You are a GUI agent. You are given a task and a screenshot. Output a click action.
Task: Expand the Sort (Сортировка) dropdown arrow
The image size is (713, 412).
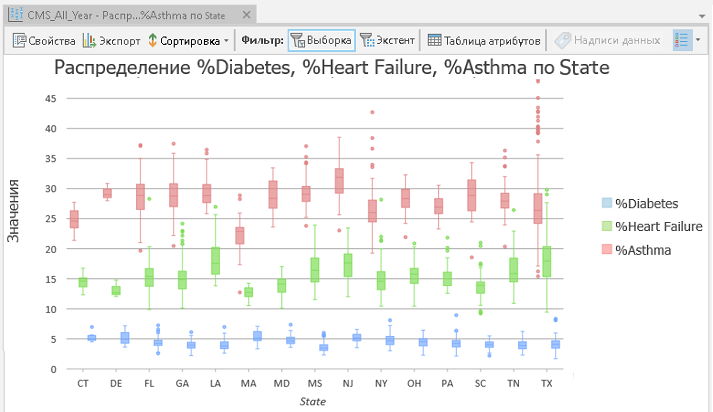point(227,41)
